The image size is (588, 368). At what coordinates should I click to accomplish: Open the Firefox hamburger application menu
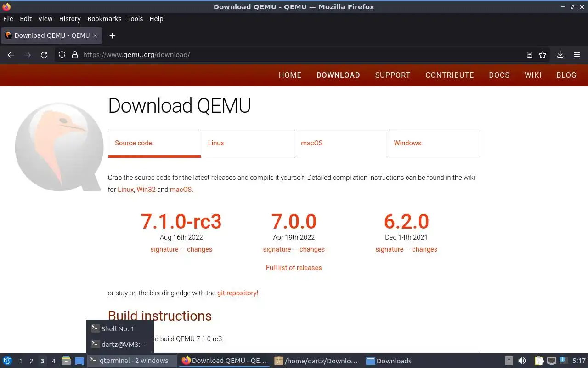(577, 55)
